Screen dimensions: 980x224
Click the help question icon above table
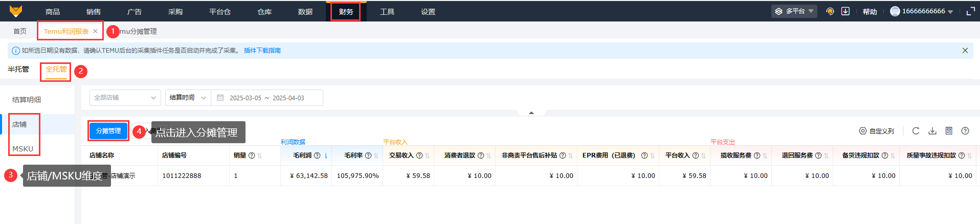[x=965, y=131]
